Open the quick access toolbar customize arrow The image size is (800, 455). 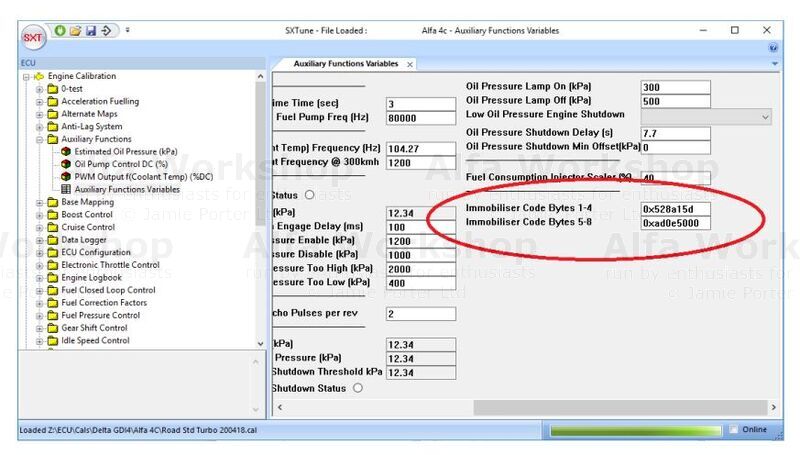click(x=127, y=30)
